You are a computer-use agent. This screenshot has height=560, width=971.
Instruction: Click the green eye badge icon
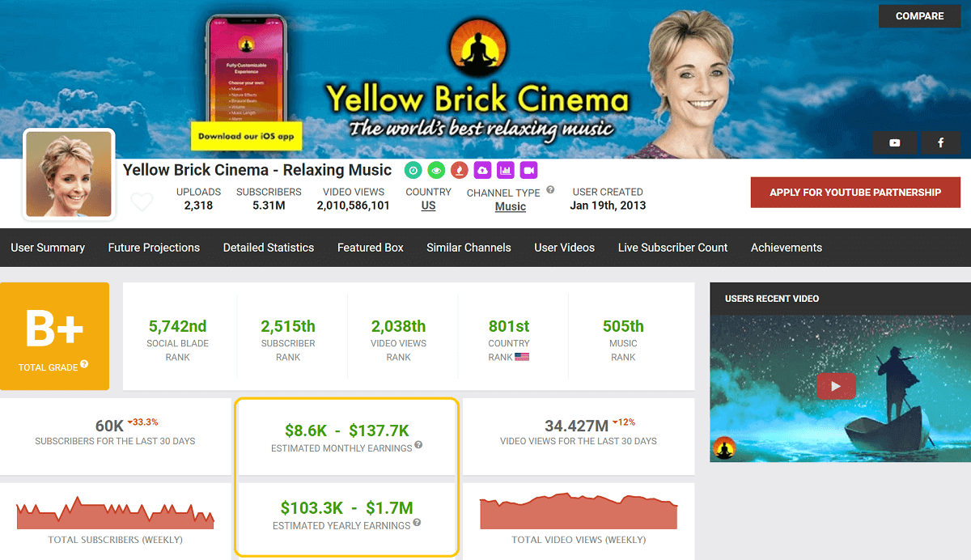point(436,170)
